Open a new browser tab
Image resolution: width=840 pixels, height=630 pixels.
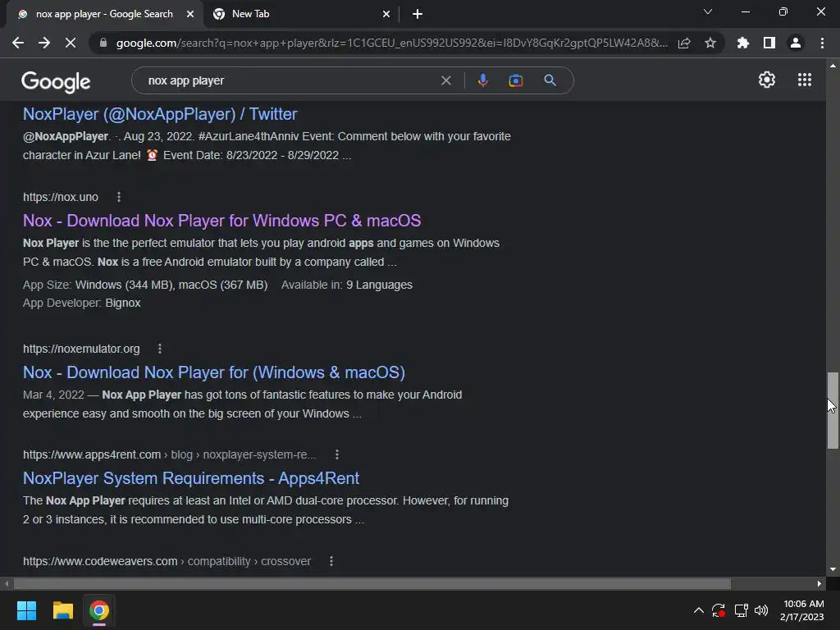[418, 14]
